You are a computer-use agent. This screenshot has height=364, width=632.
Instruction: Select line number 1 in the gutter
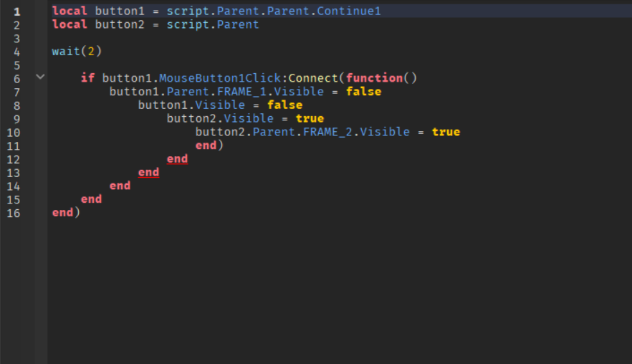17,11
